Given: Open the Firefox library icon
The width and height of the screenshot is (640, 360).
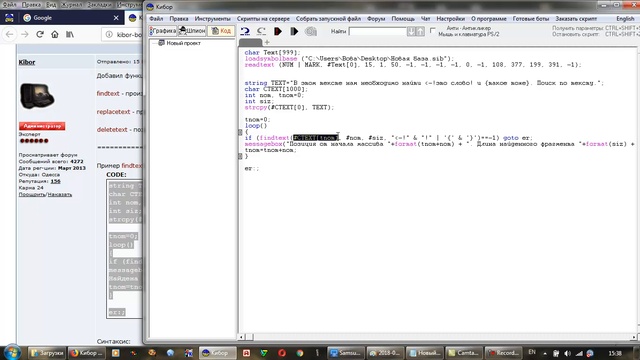Looking at the screenshot, I should pos(70,34).
